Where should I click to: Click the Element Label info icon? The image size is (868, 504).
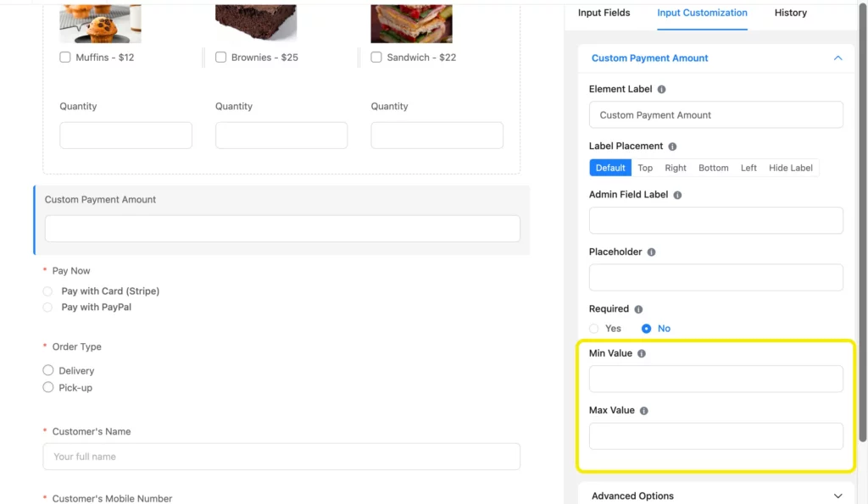point(661,89)
